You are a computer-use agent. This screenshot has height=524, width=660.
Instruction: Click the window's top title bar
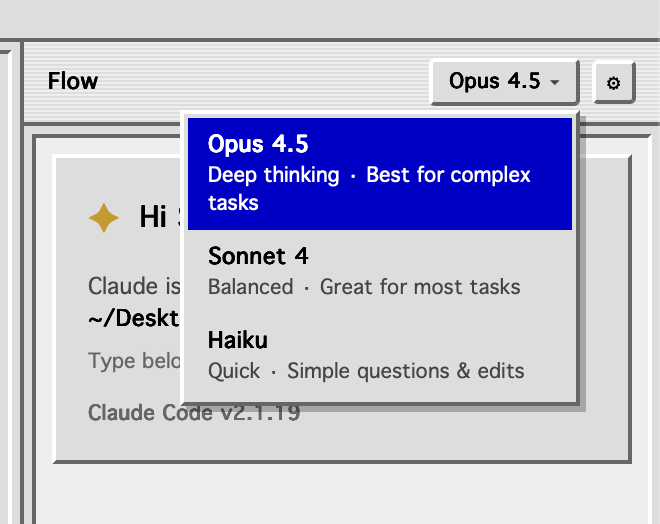(330, 18)
